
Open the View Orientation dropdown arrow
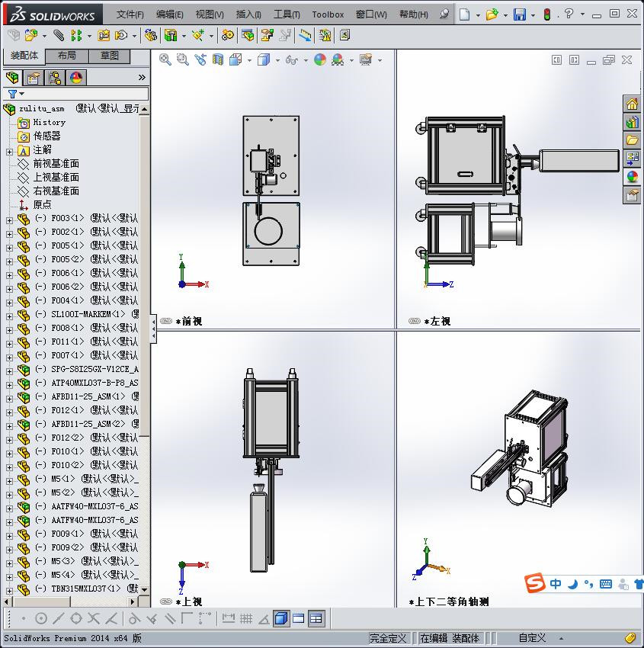tap(249, 61)
